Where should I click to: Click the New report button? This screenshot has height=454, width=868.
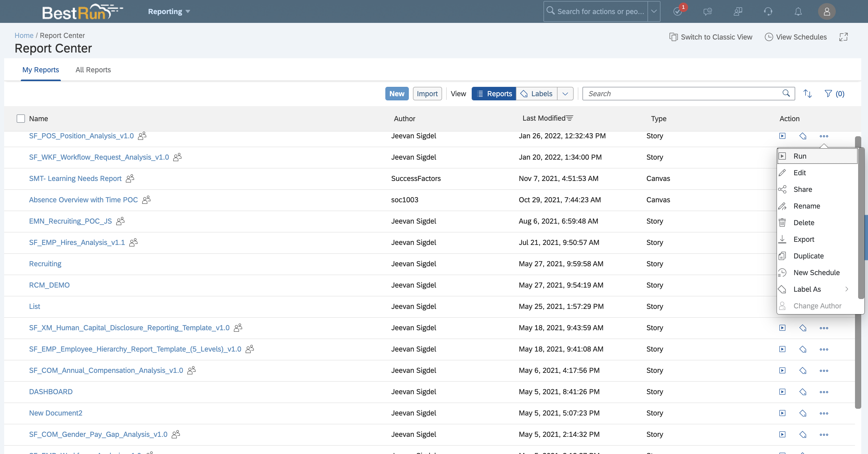397,93
